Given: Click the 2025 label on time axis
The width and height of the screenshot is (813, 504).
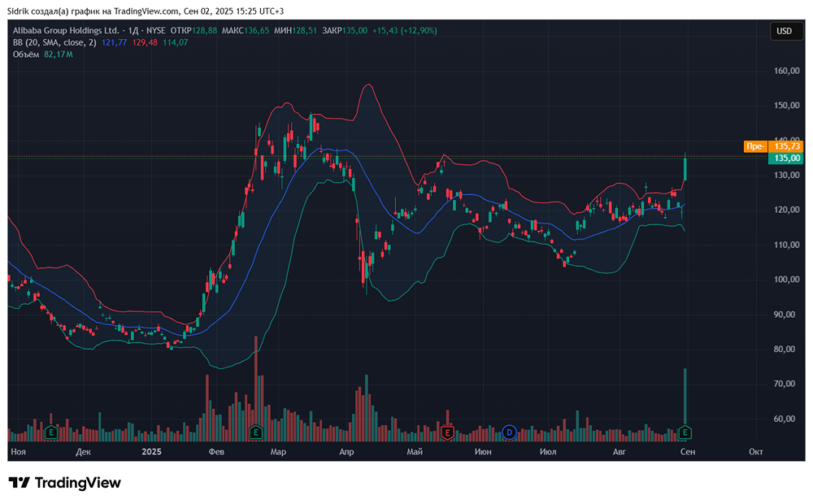Looking at the screenshot, I should click(153, 450).
